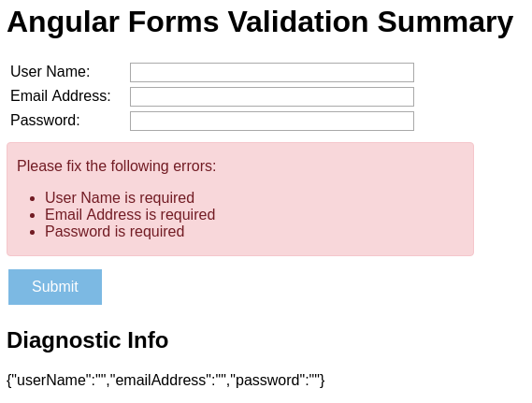Click the Angular Forms Validation Summary heading
The image size is (532, 403).
pos(260,22)
